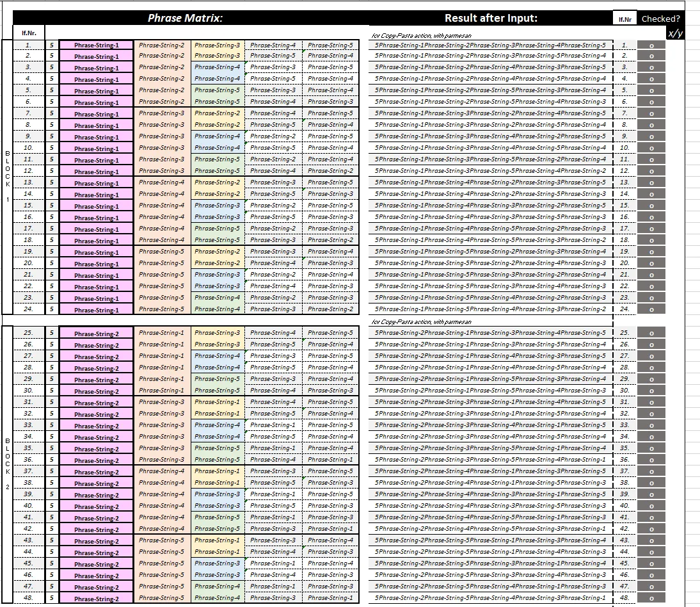Click blue 'Phrase-String-4' cell in row 3
This screenshot has height=607, width=700.
218,67
